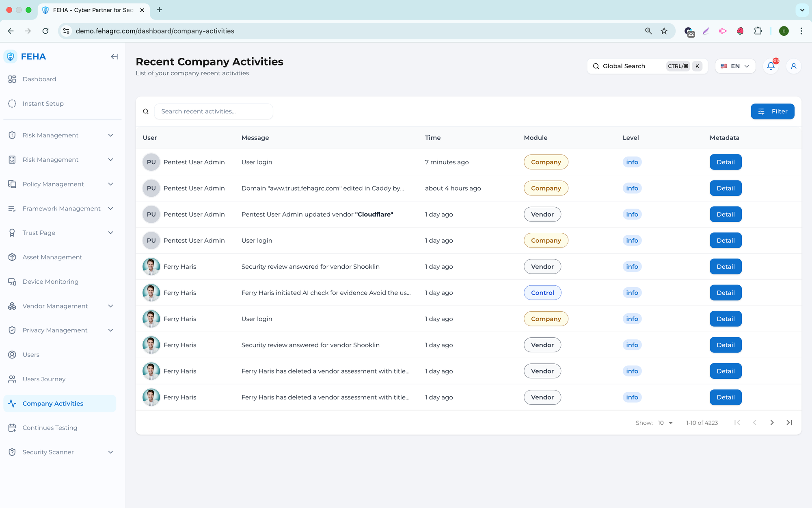812x508 pixels.
Task: Click the search magnifier icon beside the activities field
Action: pos(146,111)
